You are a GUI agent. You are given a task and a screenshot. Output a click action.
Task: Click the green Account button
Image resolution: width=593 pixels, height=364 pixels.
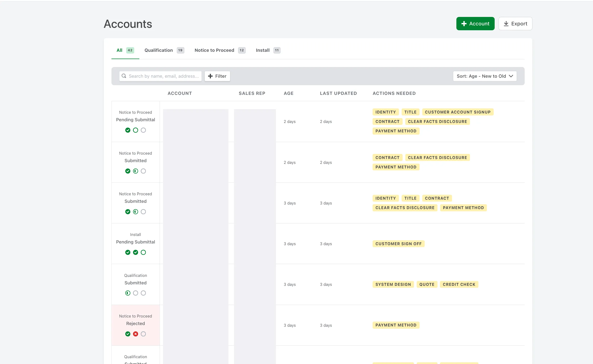(475, 23)
